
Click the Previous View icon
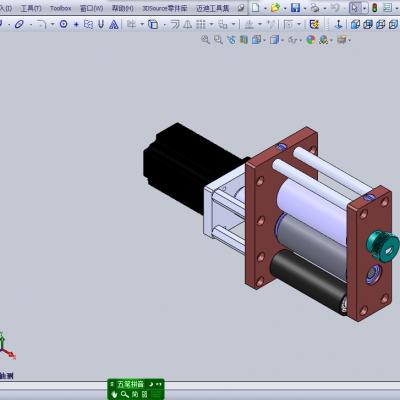231,40
